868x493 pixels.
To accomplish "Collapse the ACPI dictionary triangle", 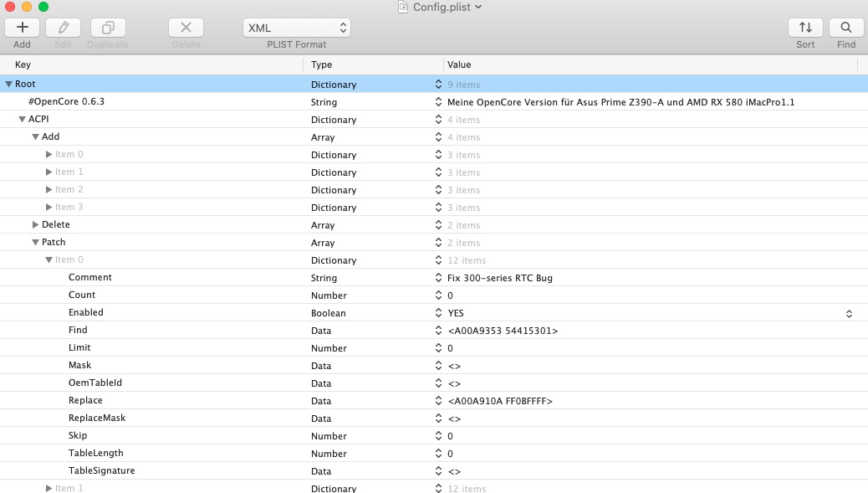I will (x=22, y=120).
